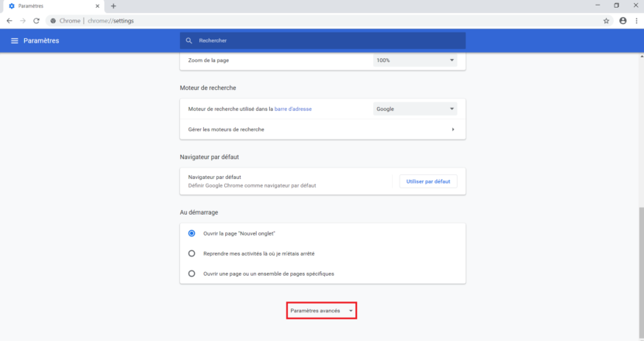Open a new tab with the plus icon
Screen dimensions: 644x341
[x=113, y=6]
